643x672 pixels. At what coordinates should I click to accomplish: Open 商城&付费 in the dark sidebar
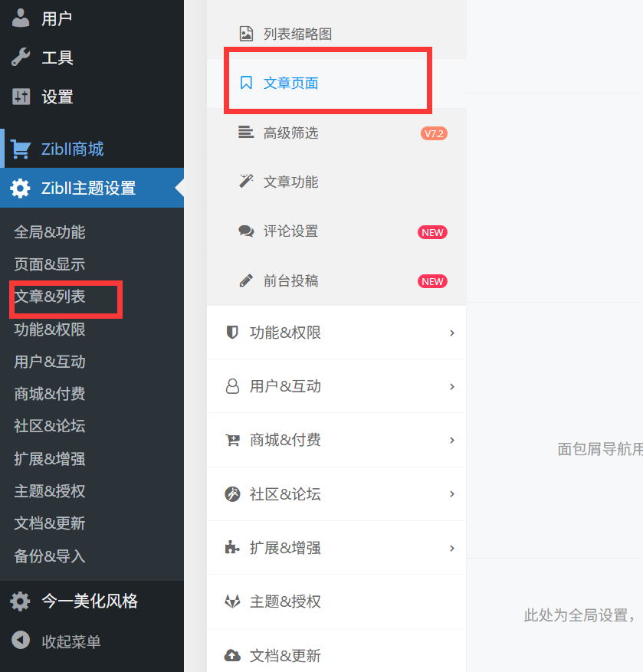click(50, 393)
